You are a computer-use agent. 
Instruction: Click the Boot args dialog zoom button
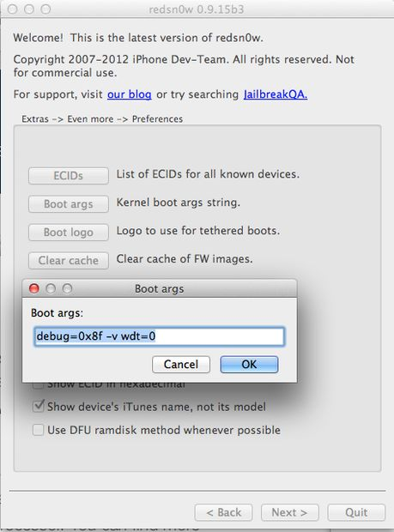click(67, 288)
